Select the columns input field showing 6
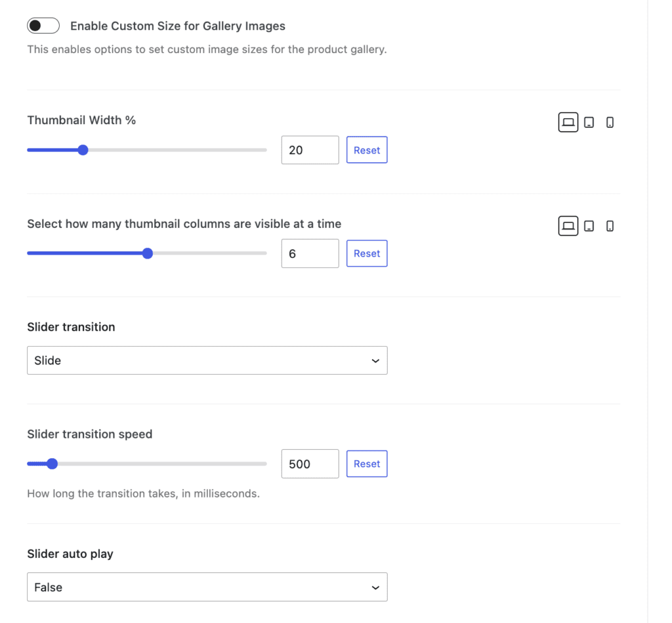Image resolution: width=672 pixels, height=623 pixels. pos(309,253)
